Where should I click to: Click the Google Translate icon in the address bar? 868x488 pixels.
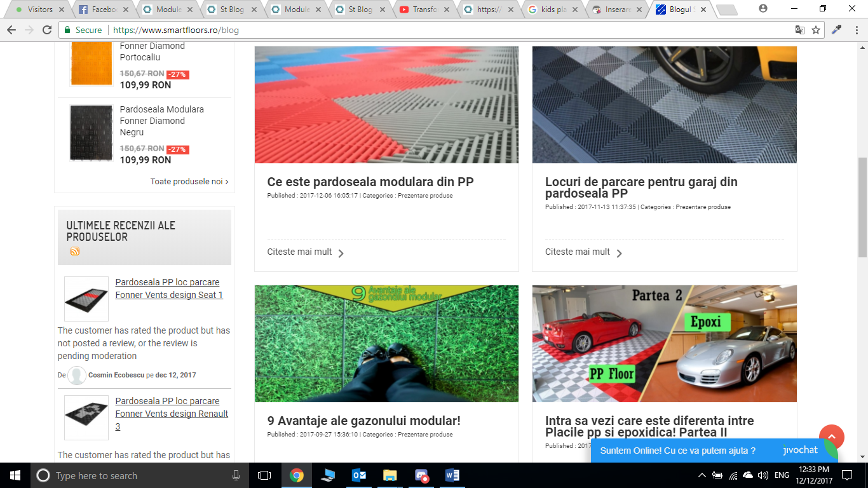pos(800,30)
